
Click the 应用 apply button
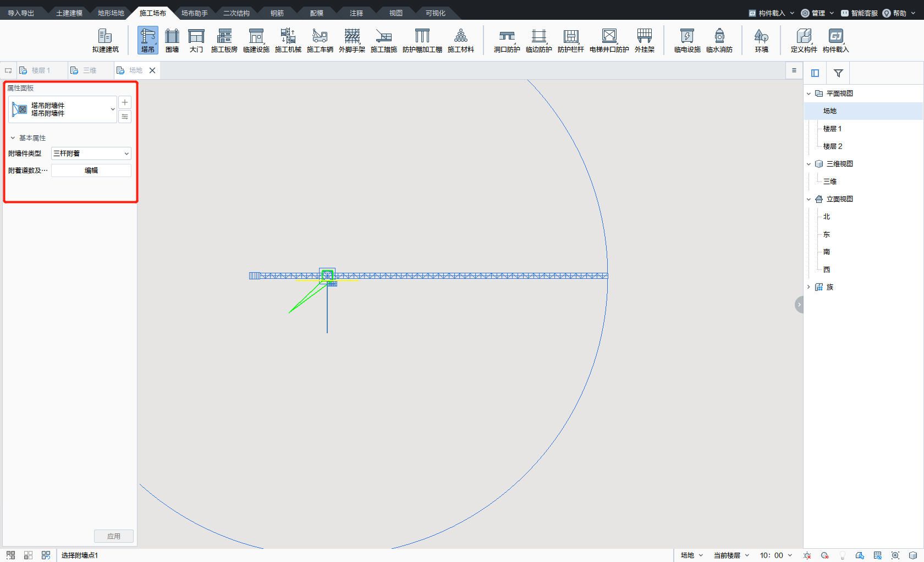click(114, 536)
